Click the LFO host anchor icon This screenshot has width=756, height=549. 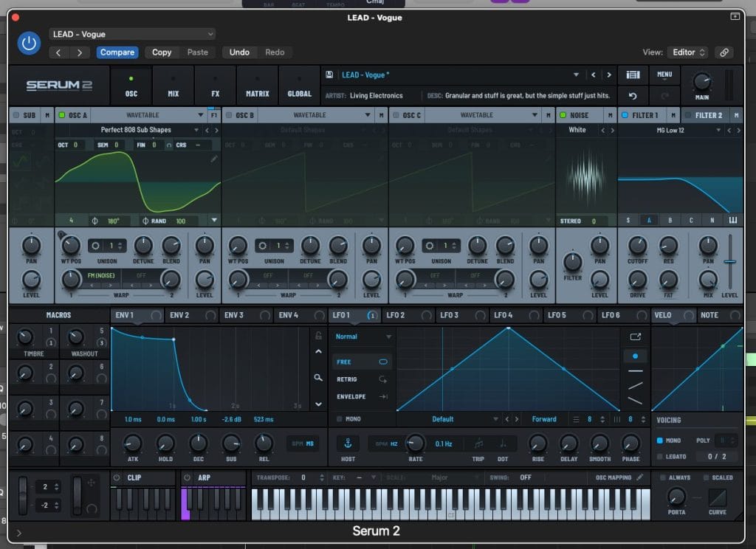tap(348, 443)
